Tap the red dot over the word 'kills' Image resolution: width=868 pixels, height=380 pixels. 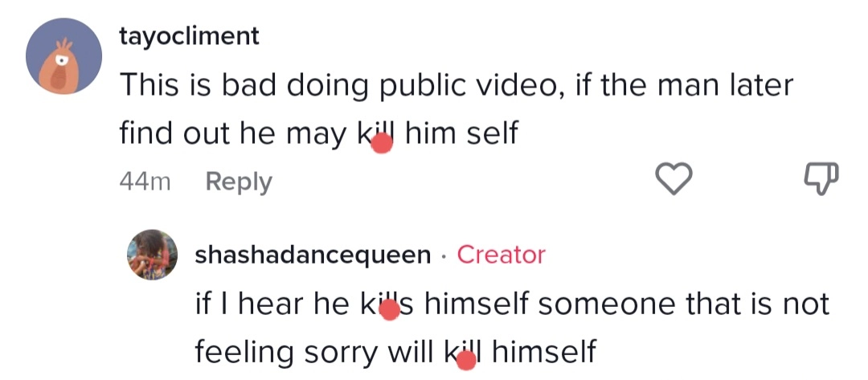390,311
